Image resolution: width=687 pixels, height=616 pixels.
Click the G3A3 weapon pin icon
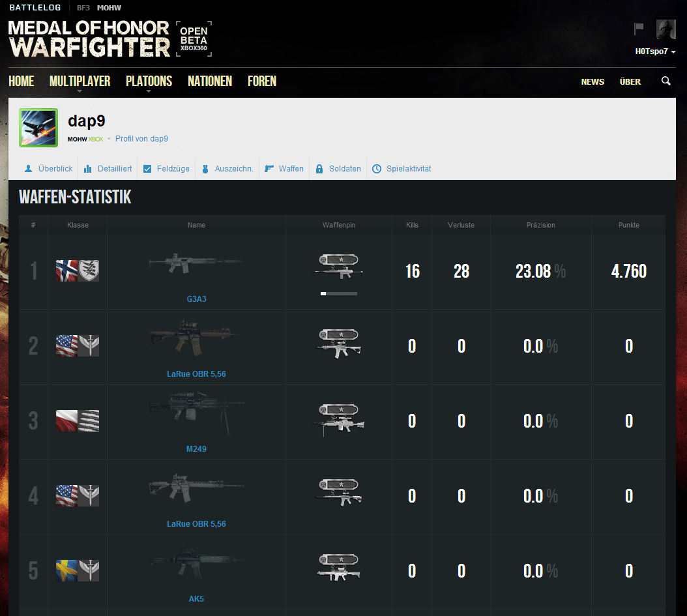click(339, 267)
